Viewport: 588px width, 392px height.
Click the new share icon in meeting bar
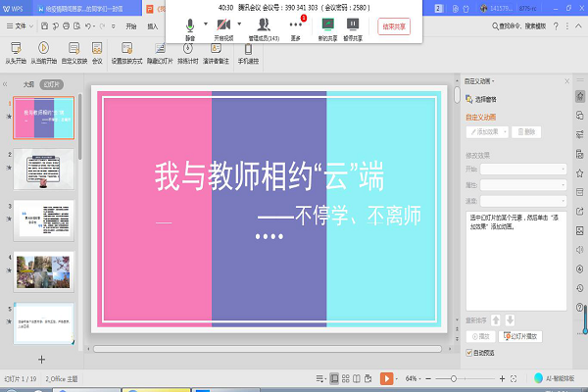(327, 29)
